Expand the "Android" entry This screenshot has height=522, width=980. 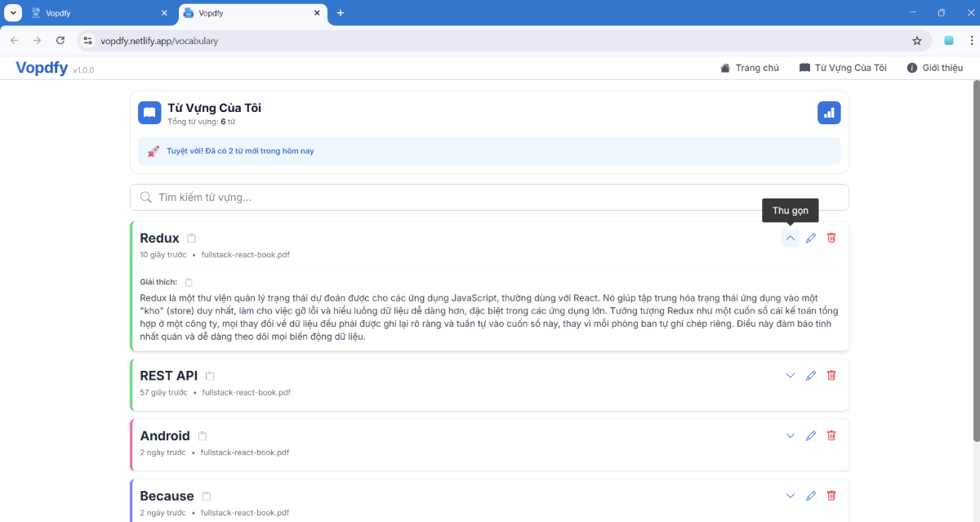790,435
